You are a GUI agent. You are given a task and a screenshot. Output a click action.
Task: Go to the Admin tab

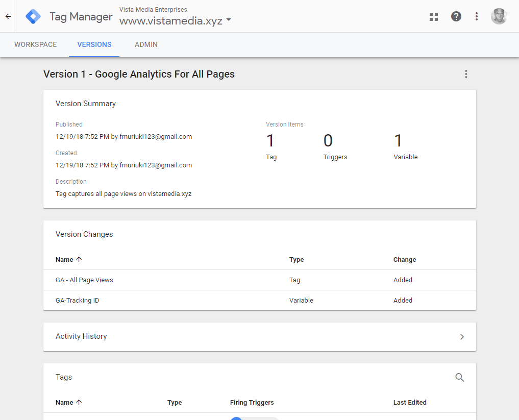click(x=146, y=45)
